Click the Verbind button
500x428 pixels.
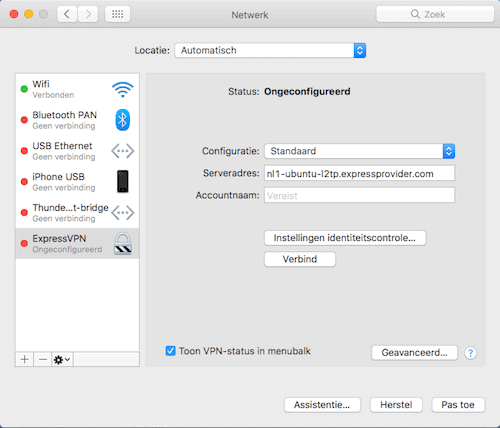300,259
